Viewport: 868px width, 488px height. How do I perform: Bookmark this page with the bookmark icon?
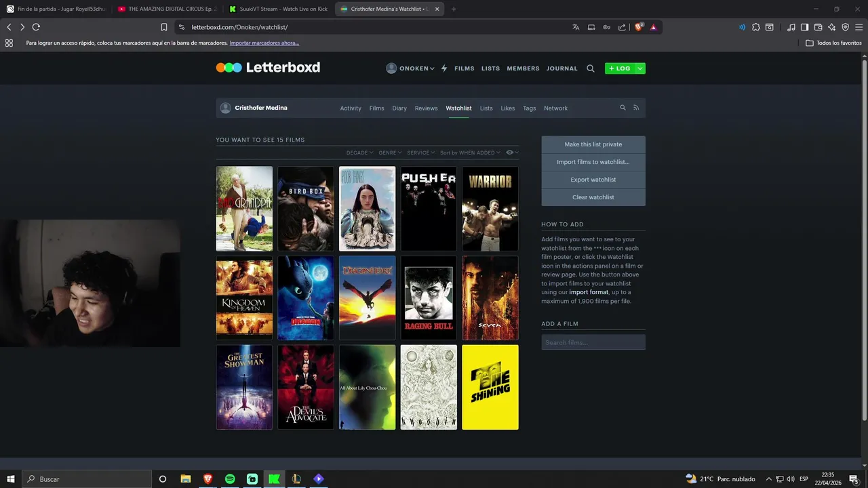(x=164, y=27)
